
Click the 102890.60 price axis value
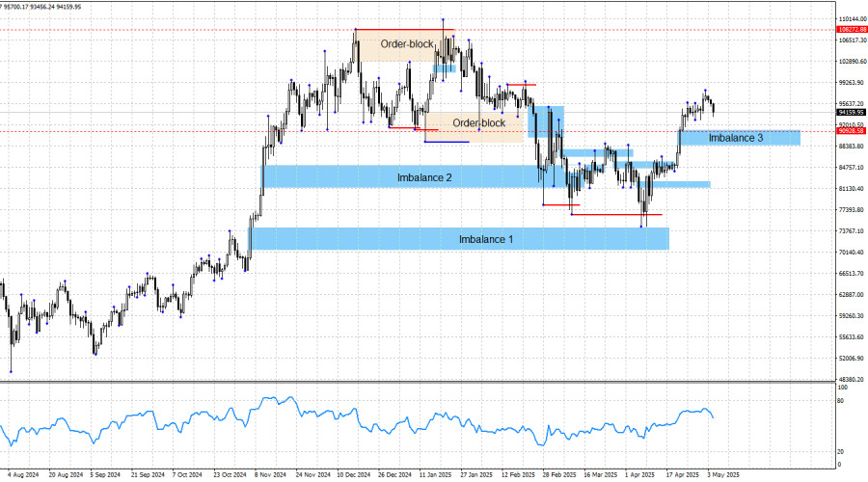coord(853,62)
